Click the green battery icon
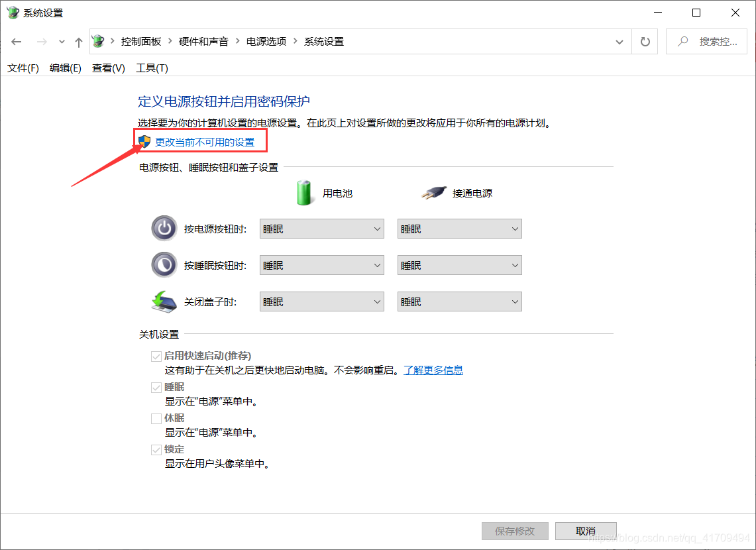Image resolution: width=756 pixels, height=550 pixels. click(304, 193)
